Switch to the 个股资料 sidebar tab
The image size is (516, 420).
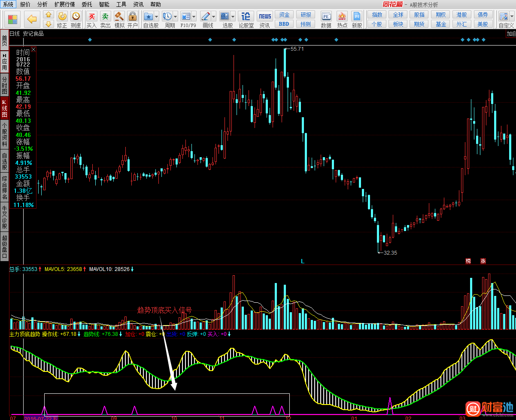pyautogui.click(x=4, y=134)
